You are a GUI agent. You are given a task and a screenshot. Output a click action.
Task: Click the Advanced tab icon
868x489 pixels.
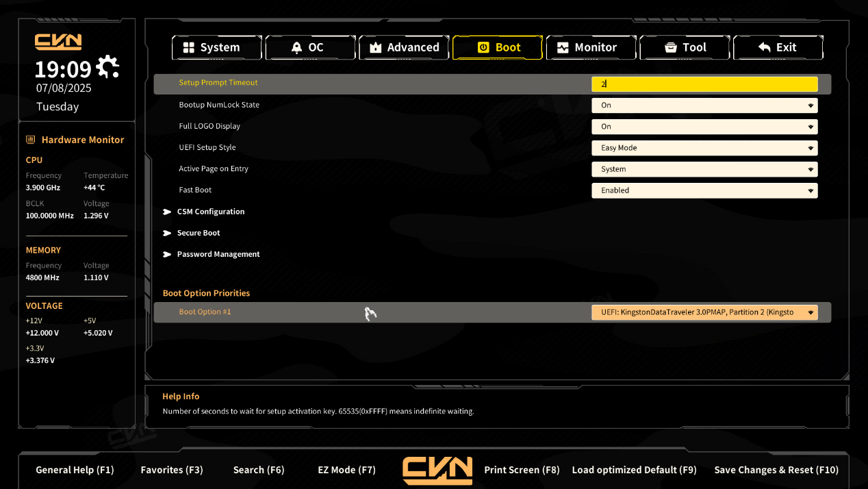coord(375,47)
